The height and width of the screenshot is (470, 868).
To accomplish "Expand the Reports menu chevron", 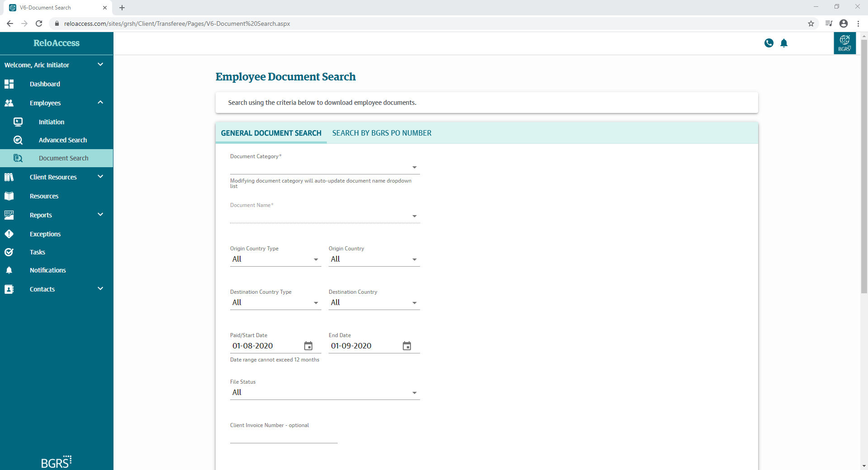I will [100, 215].
